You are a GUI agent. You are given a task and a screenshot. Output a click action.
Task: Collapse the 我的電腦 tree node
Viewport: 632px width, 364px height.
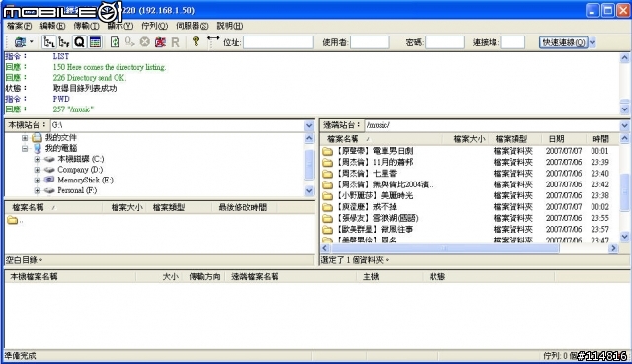pos(25,149)
